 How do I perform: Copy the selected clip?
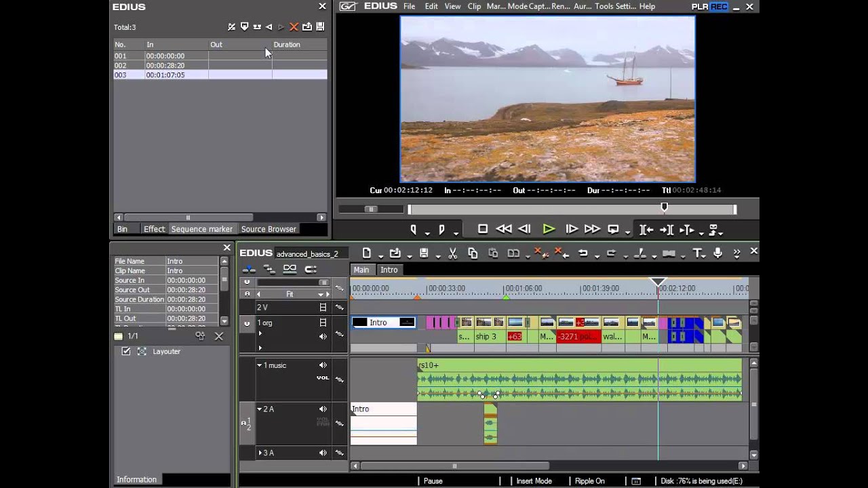pos(473,253)
